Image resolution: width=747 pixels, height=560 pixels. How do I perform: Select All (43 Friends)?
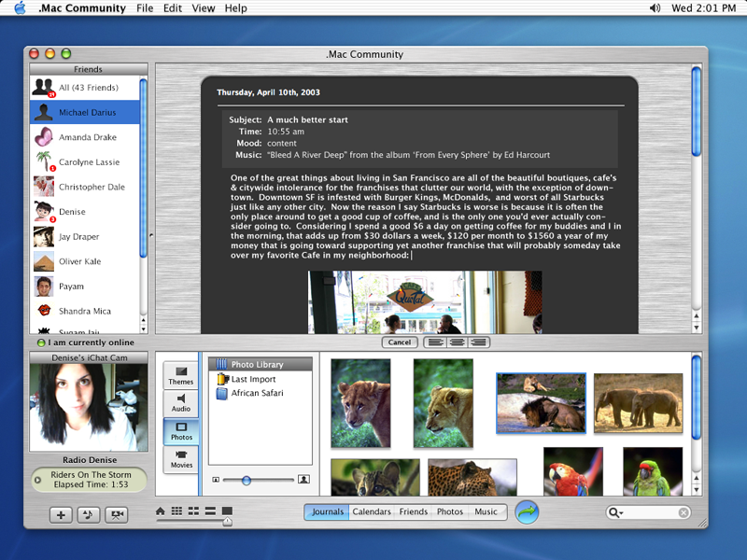(x=85, y=88)
